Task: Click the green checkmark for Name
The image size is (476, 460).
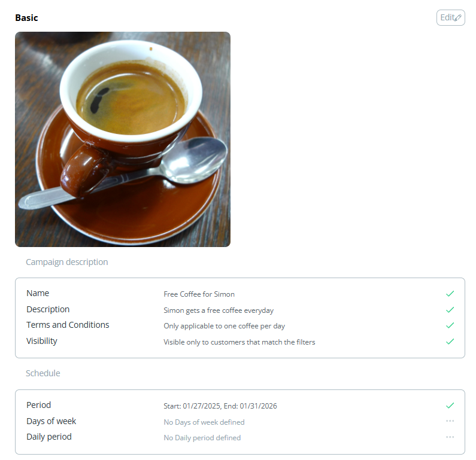Action: (450, 294)
